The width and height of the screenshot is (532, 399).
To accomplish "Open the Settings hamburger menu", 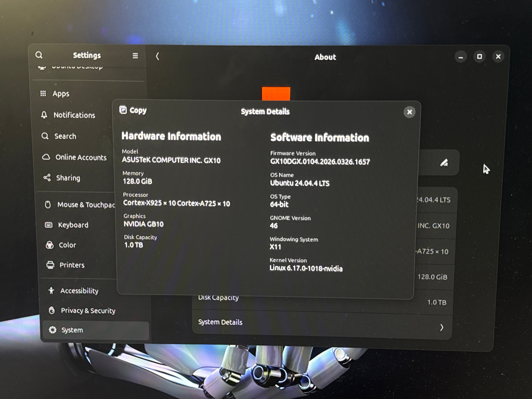I will click(135, 56).
